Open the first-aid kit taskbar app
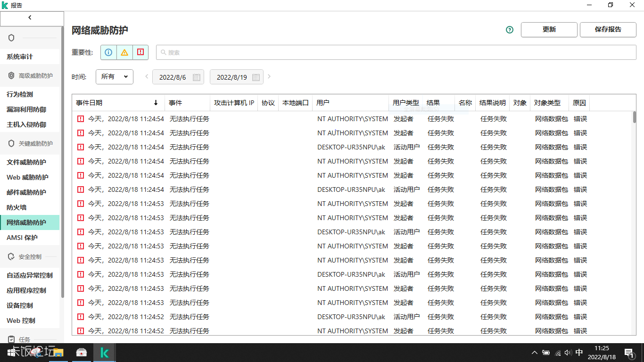The height and width of the screenshot is (362, 644). [x=82, y=353]
